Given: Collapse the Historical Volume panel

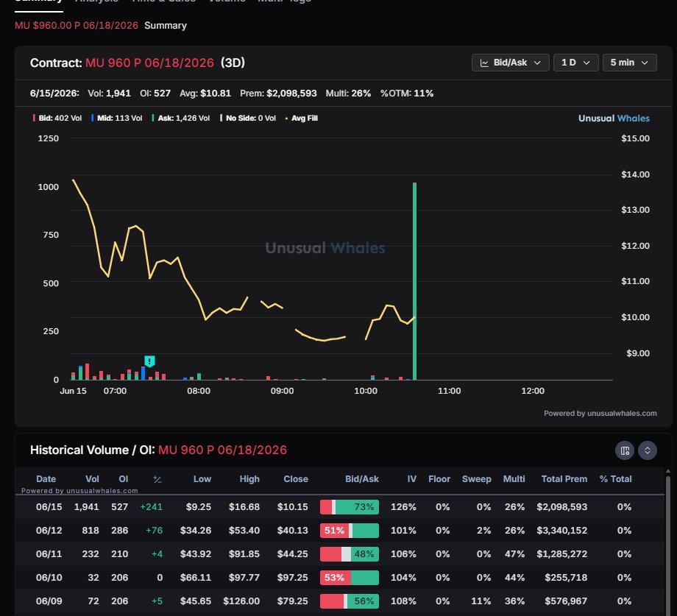Looking at the screenshot, I should 648,450.
